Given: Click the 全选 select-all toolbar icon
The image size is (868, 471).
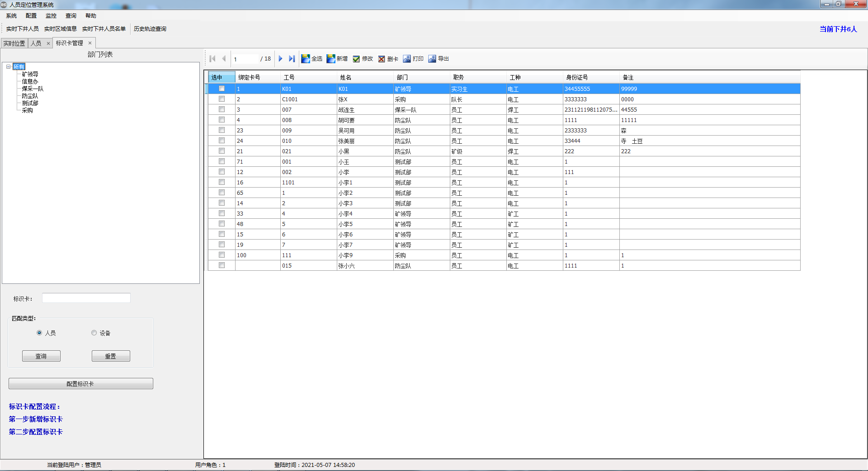Looking at the screenshot, I should [x=306, y=59].
